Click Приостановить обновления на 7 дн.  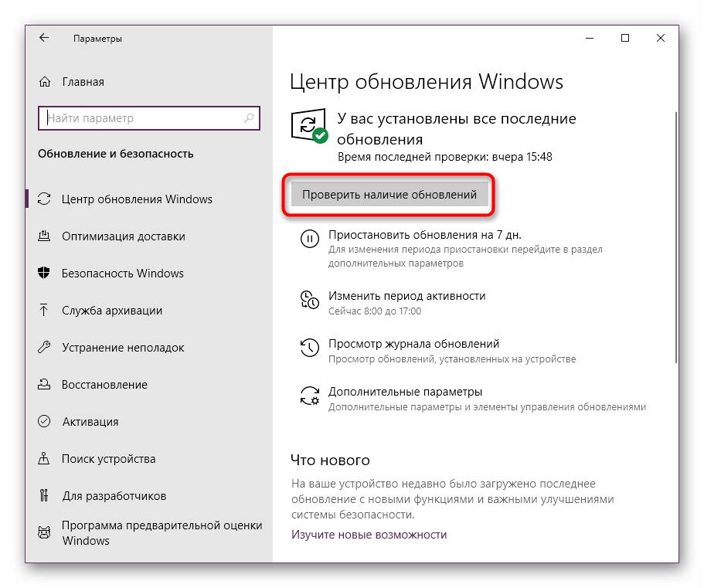pyautogui.click(x=425, y=235)
